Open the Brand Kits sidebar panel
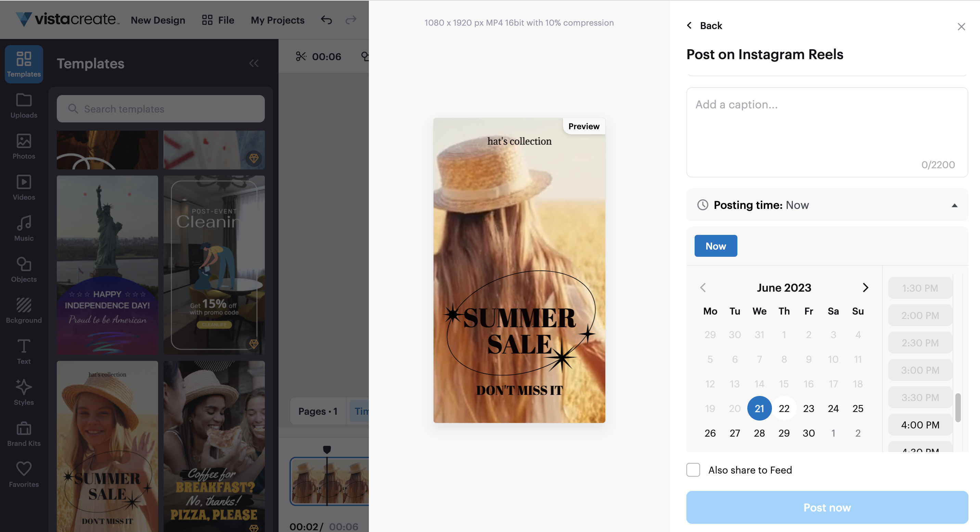 (x=24, y=434)
